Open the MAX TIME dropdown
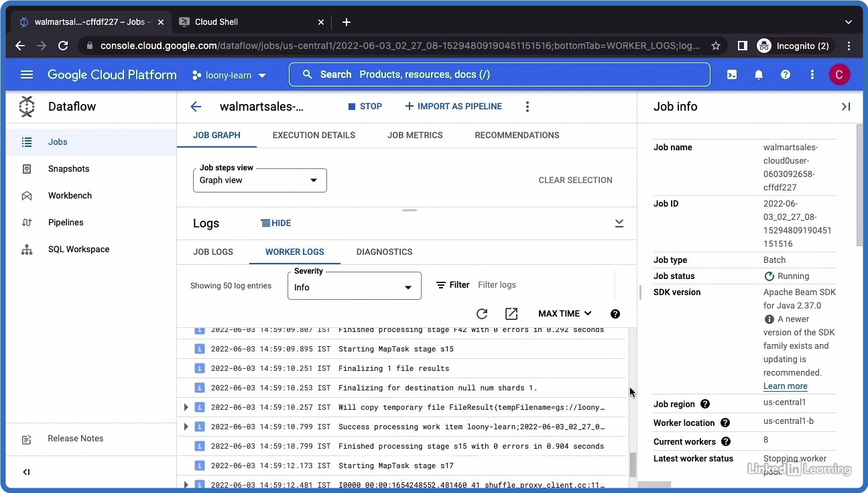Viewport: 868px width, 493px height. coord(565,314)
